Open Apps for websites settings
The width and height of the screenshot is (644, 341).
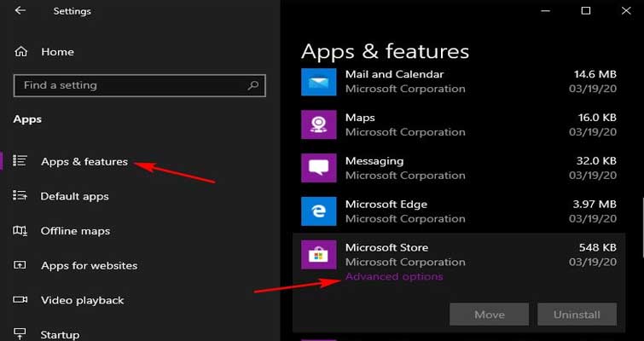89,265
